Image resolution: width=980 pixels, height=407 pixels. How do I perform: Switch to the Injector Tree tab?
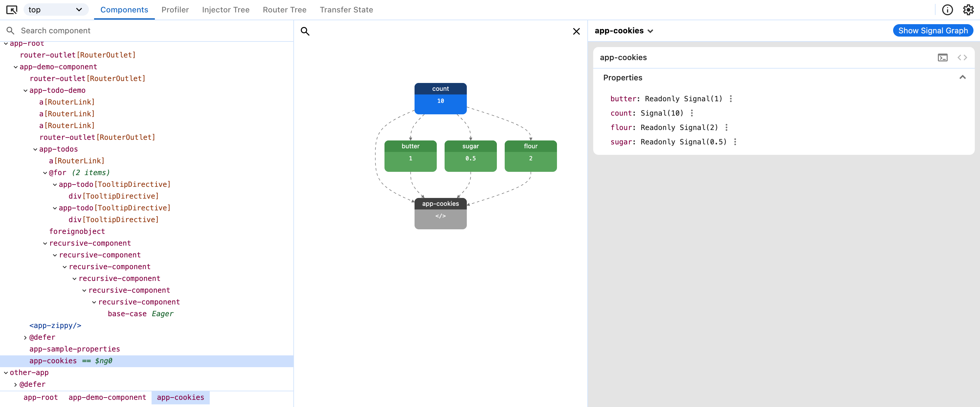click(x=226, y=10)
